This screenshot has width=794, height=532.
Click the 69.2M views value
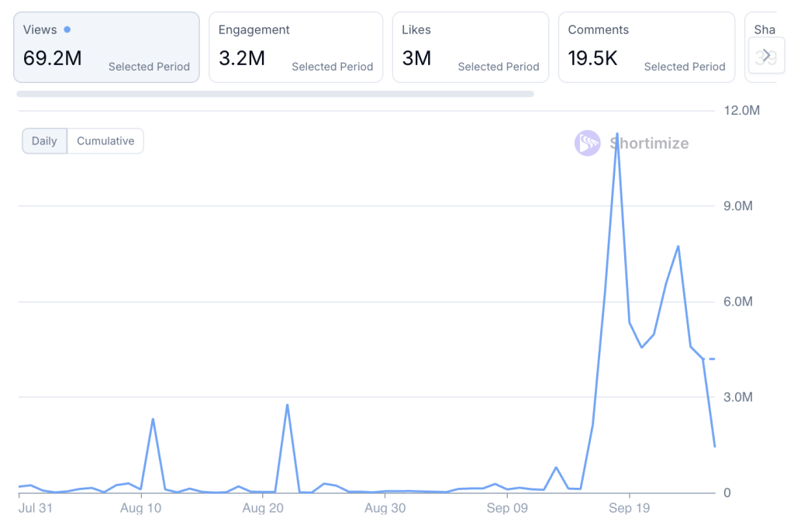pyautogui.click(x=52, y=58)
